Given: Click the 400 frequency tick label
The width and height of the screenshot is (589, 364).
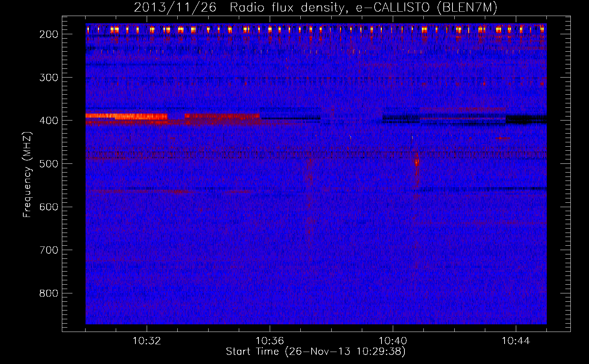Looking at the screenshot, I should 49,120.
